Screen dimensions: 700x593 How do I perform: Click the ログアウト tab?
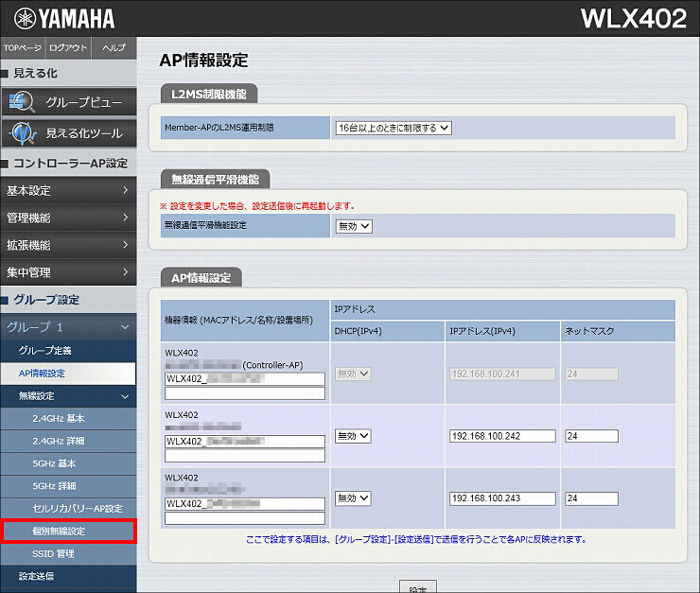click(x=68, y=47)
